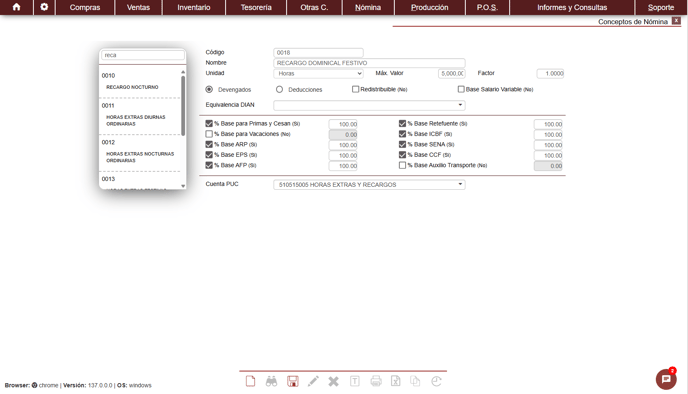This screenshot has width=688, height=394.
Task: Open Informes y Consultas menu
Action: (x=572, y=7)
